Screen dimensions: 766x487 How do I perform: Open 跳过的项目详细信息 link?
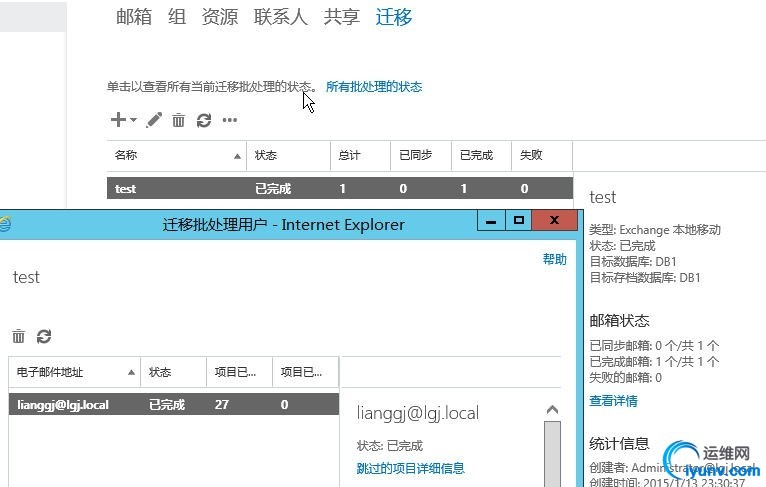[x=410, y=468]
